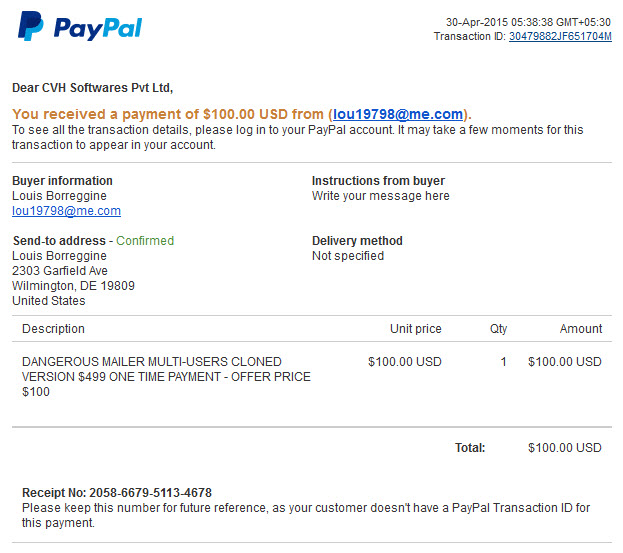Click the amount next to Total

[565, 448]
